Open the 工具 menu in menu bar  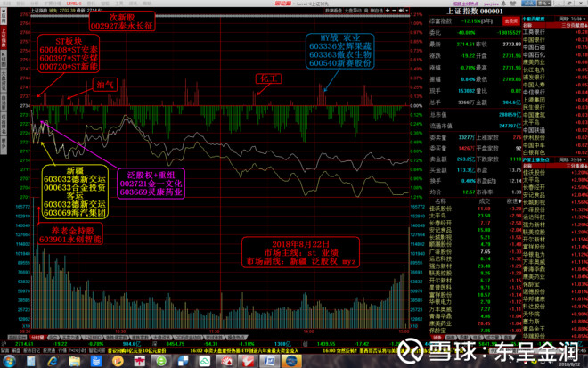[x=118, y=3]
